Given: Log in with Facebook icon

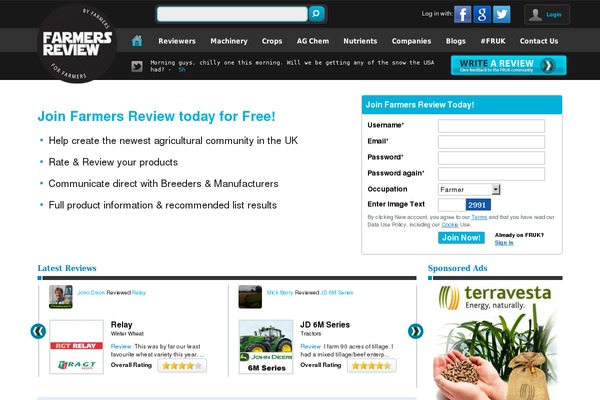Looking at the screenshot, I should (x=463, y=15).
